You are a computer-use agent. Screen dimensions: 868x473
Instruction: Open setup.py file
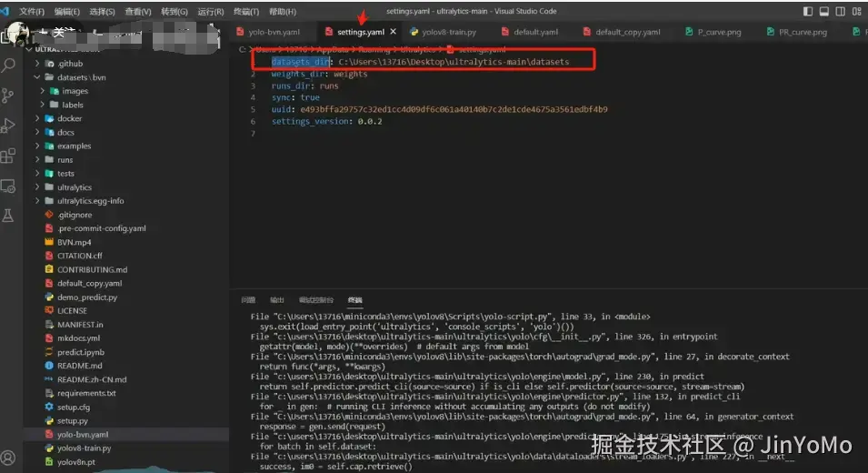[72, 421]
